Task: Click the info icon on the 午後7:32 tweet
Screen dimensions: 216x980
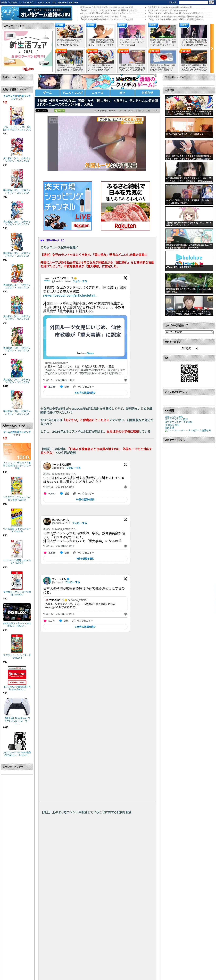Action: pyautogui.click(x=125, y=614)
